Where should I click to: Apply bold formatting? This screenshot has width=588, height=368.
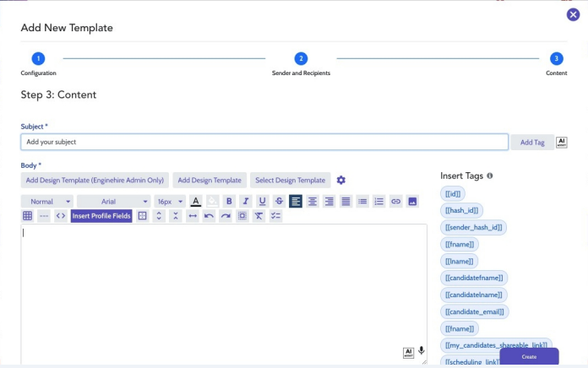pyautogui.click(x=229, y=201)
